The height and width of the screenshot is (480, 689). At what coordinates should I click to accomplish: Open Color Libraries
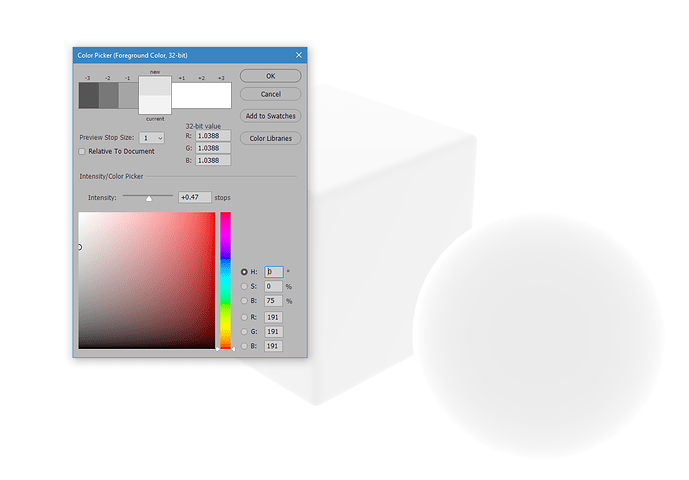pos(270,138)
